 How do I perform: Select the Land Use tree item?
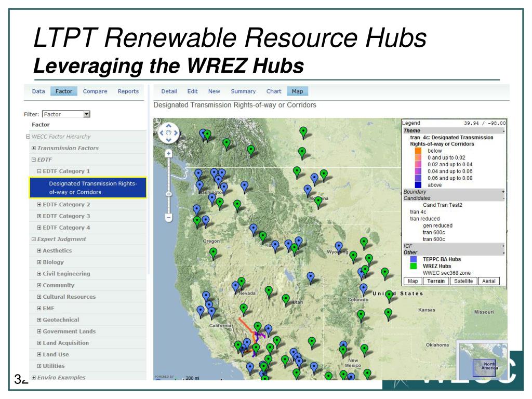[56, 354]
